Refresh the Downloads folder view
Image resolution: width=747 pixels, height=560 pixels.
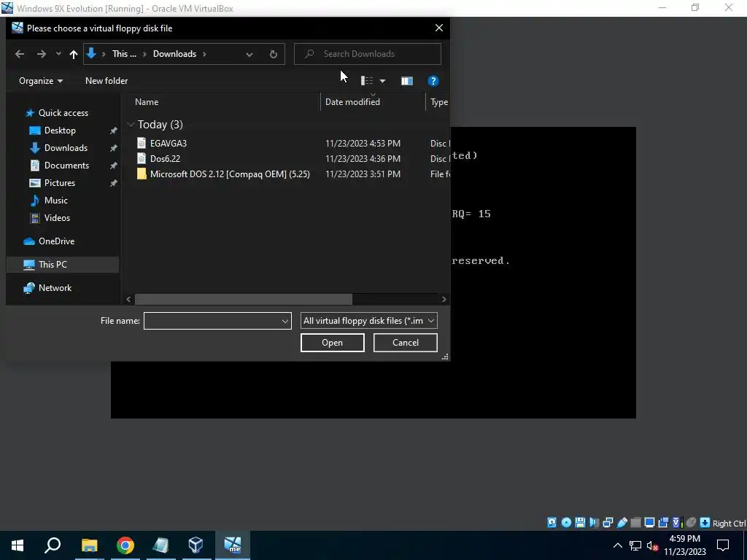[273, 54]
